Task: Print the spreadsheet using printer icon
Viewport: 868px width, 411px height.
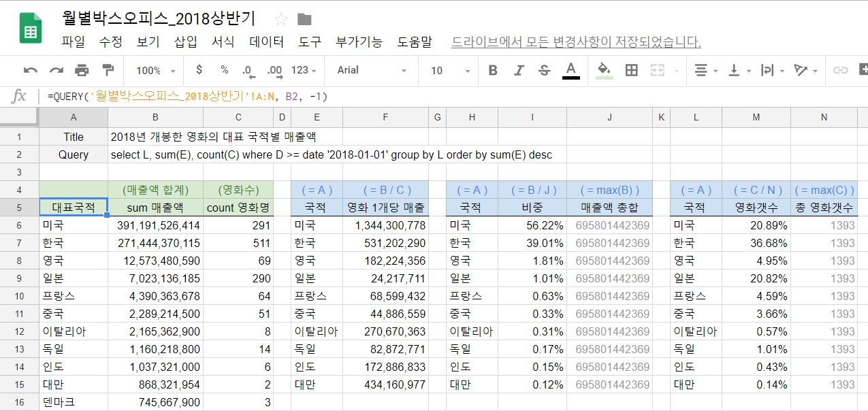Action: tap(82, 70)
